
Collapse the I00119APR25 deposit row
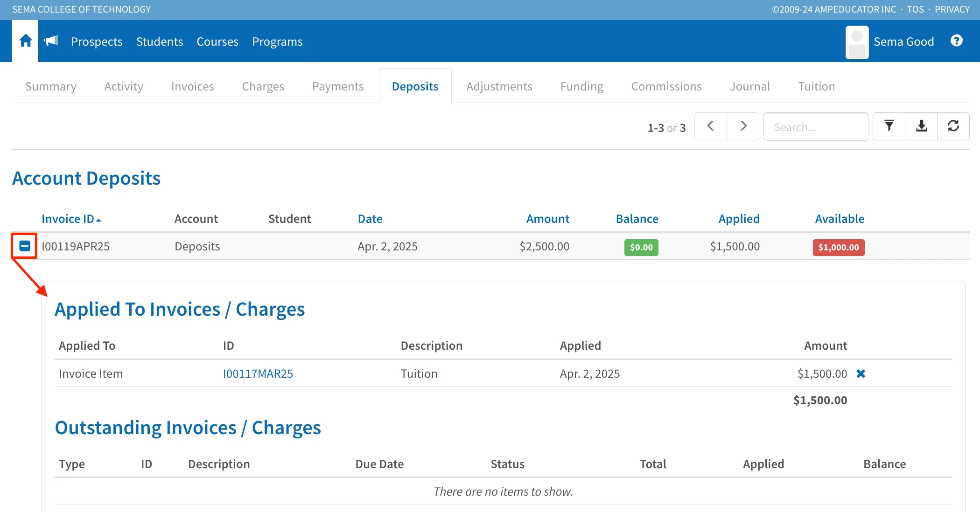point(25,246)
